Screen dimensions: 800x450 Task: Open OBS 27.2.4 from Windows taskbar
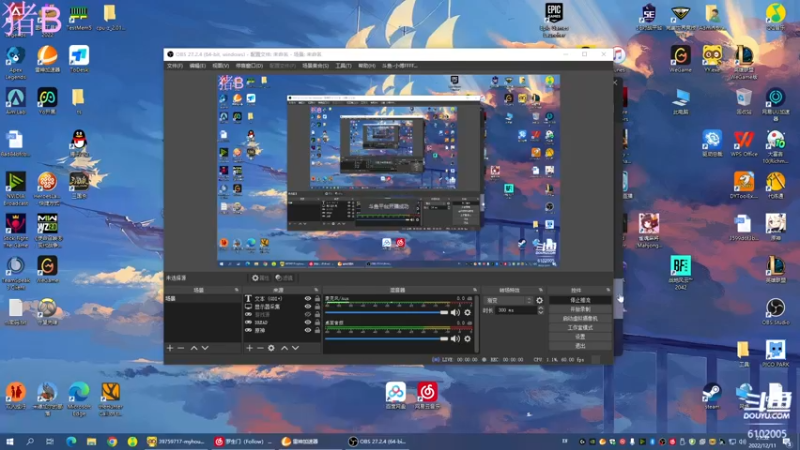(378, 441)
